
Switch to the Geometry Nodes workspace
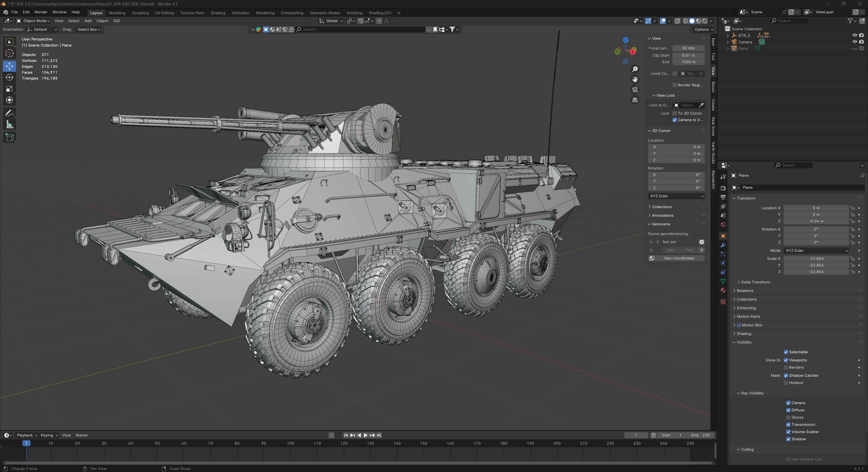point(325,13)
